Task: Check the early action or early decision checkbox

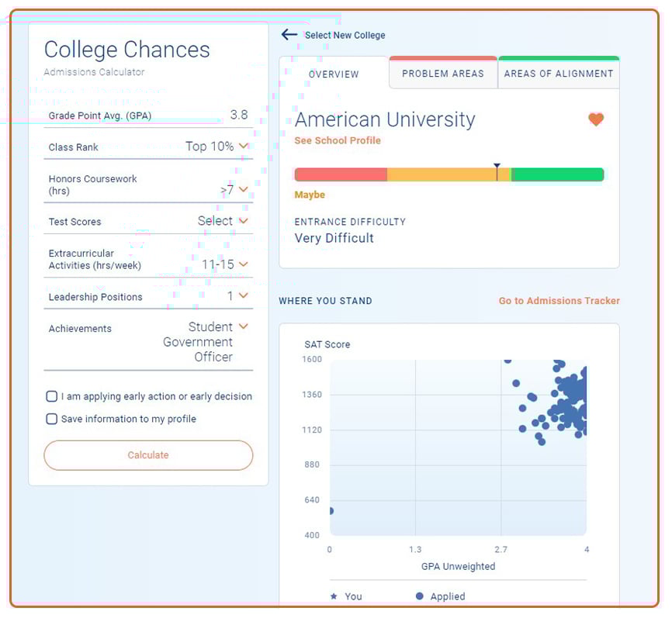Action: (51, 396)
